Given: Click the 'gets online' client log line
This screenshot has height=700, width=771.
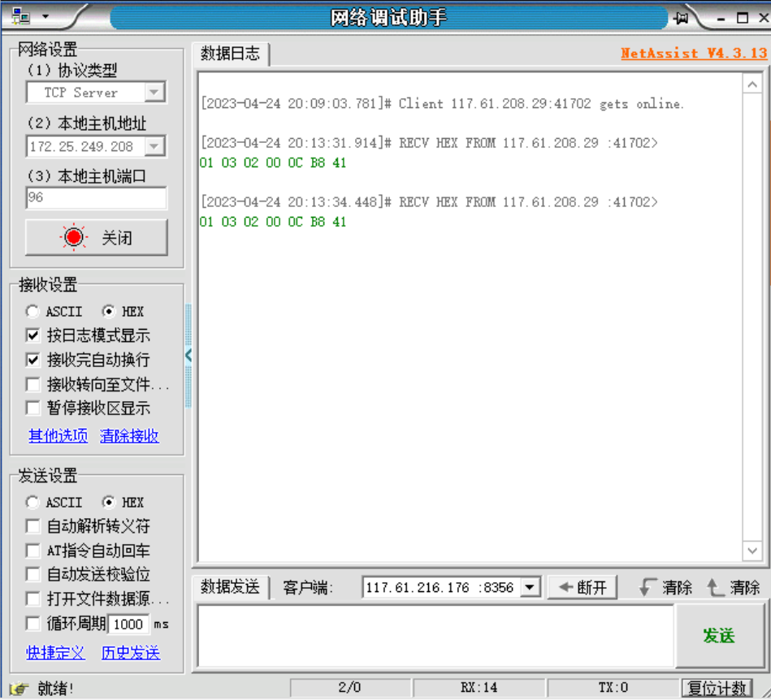Looking at the screenshot, I should tap(443, 104).
